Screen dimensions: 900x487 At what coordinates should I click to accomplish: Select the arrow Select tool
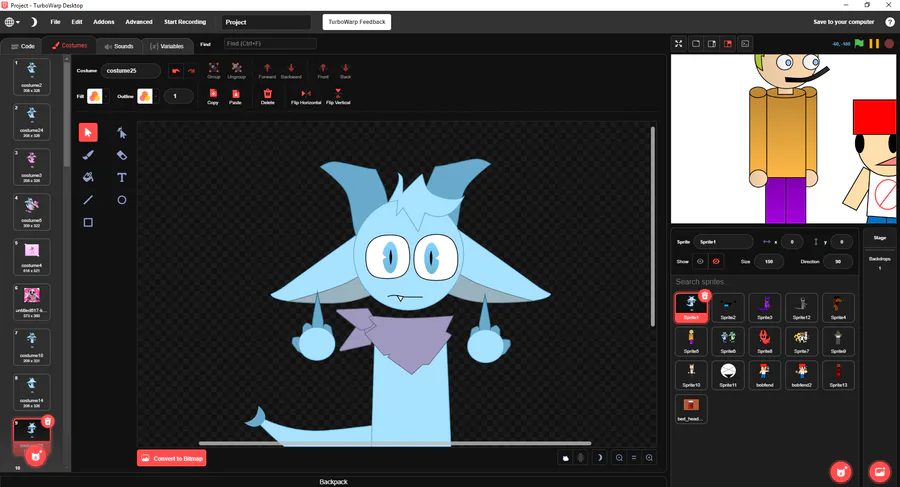click(x=88, y=133)
